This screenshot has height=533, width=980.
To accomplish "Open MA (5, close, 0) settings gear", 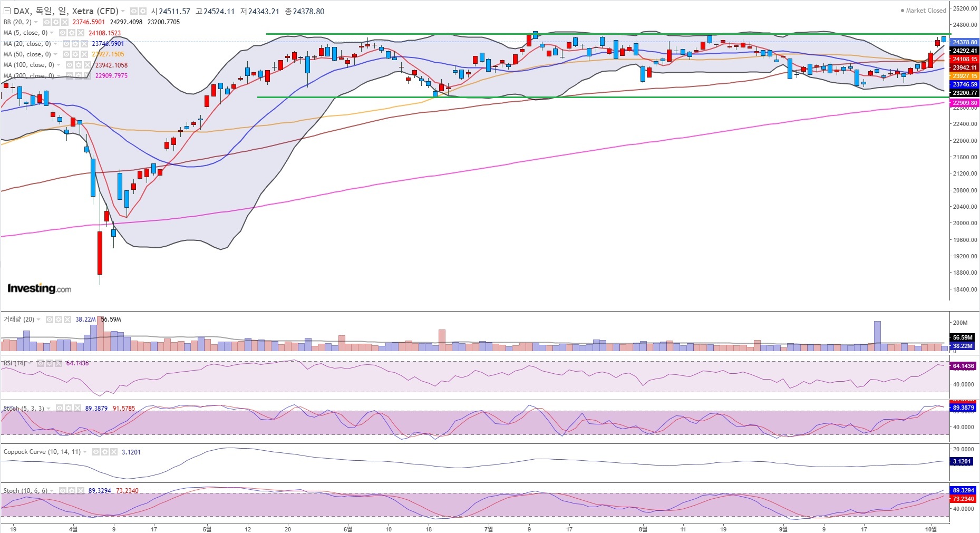I will [71, 33].
